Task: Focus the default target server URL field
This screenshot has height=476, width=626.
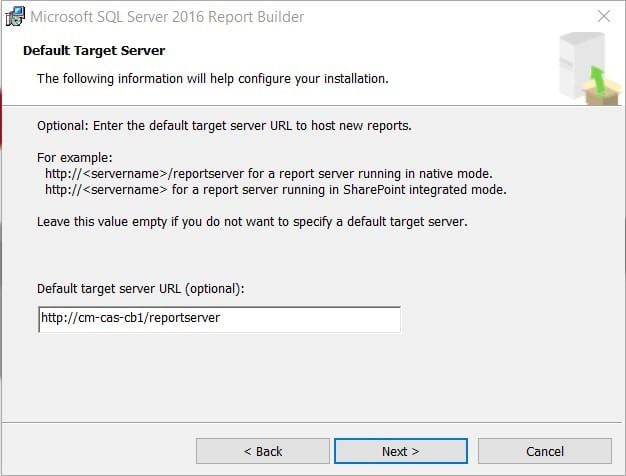Action: pos(219,319)
